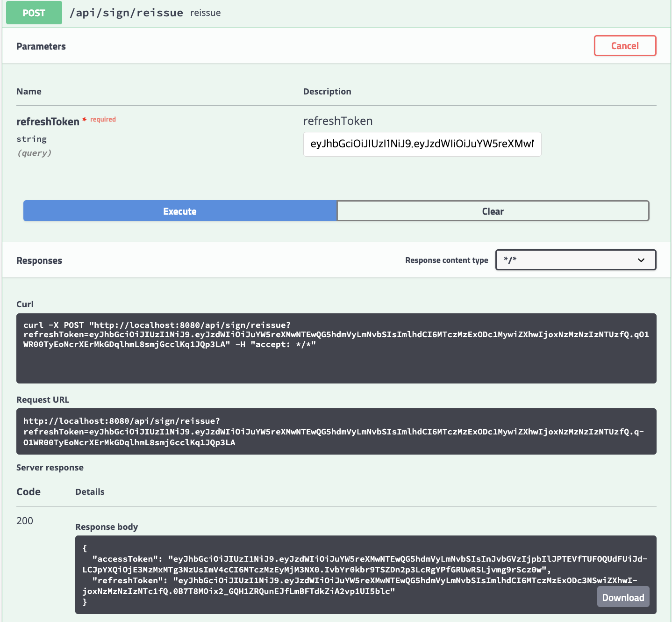Click the Request URL label
The image size is (672, 622).
[43, 400]
